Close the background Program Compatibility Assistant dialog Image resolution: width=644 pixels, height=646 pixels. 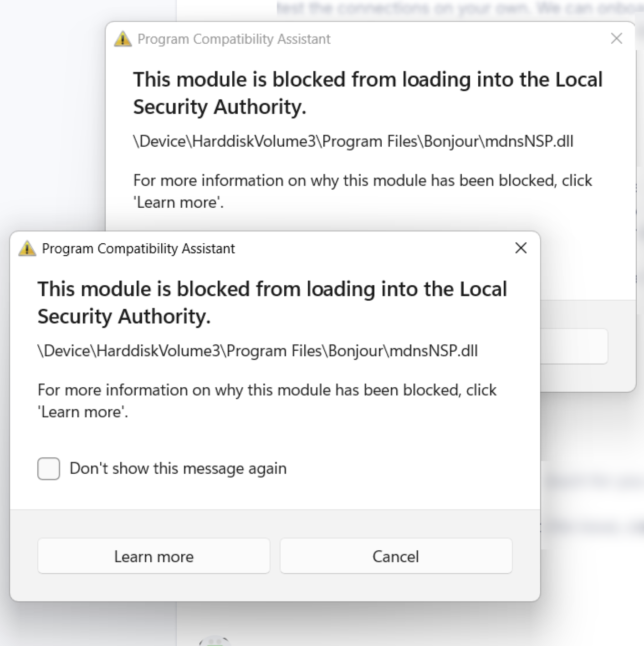616,39
